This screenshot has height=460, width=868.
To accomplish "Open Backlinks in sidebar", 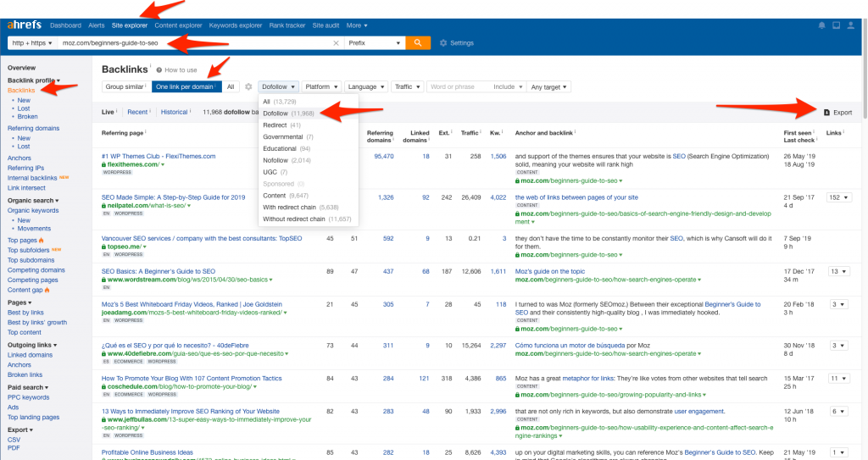I will click(x=21, y=91).
